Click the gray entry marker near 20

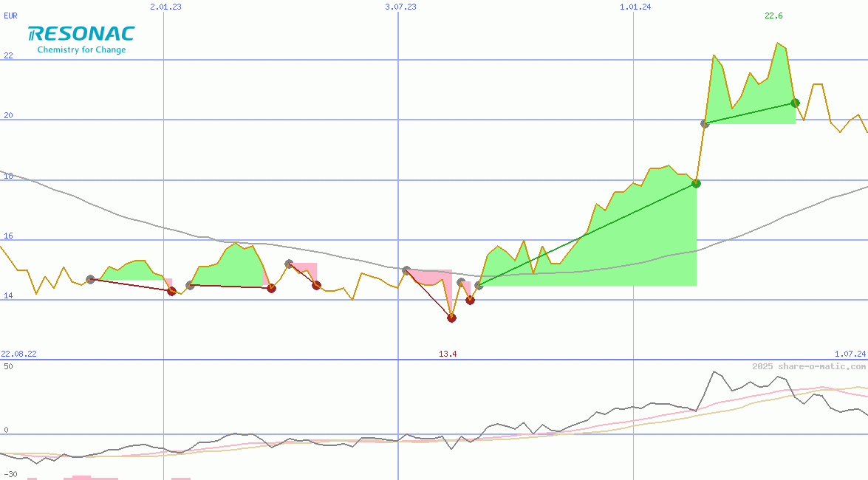click(x=705, y=124)
